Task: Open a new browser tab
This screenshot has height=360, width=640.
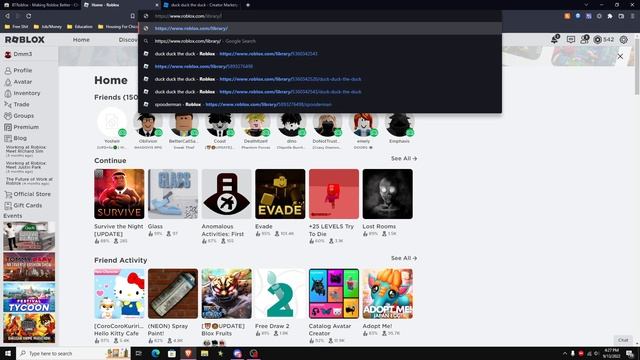Action: click(x=248, y=5)
